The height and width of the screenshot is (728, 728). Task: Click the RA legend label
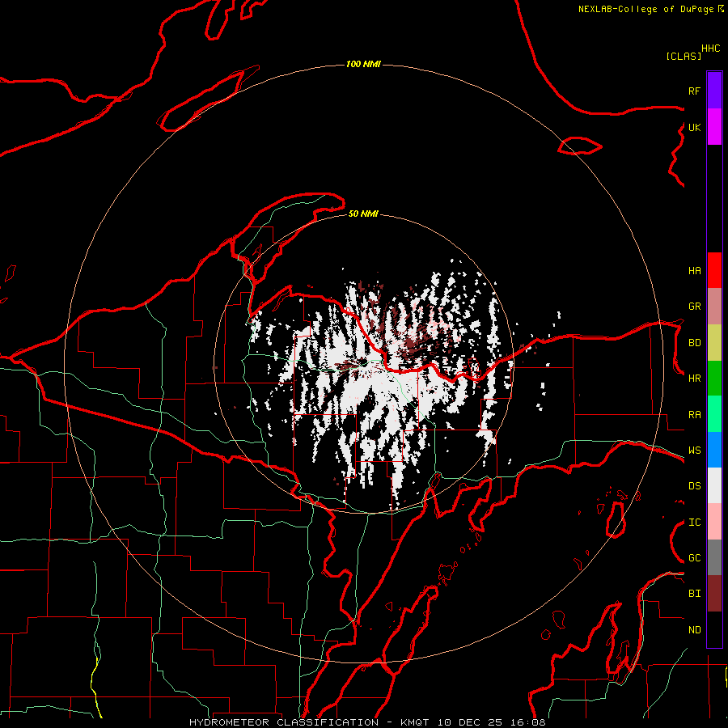point(694,415)
